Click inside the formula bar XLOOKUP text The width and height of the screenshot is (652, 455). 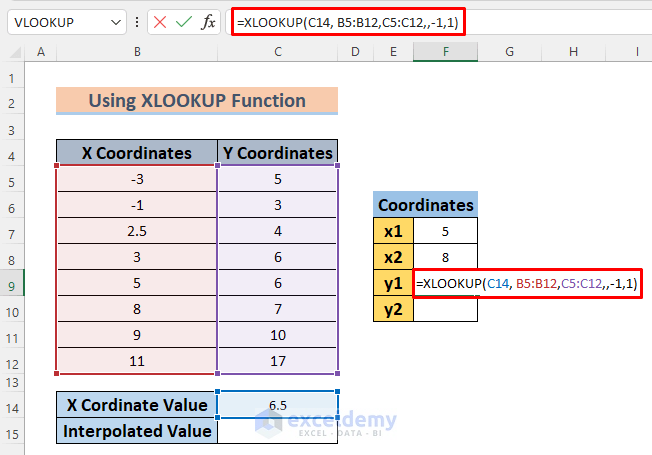tap(348, 22)
